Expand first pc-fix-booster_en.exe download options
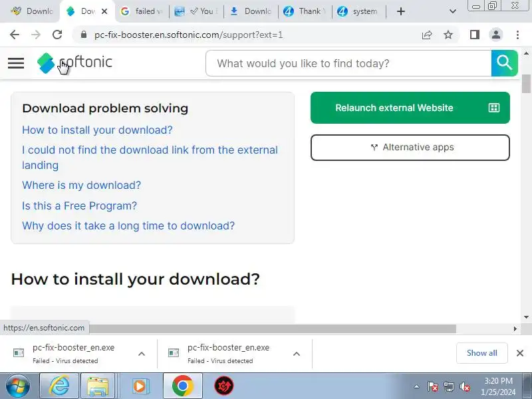 (x=142, y=354)
